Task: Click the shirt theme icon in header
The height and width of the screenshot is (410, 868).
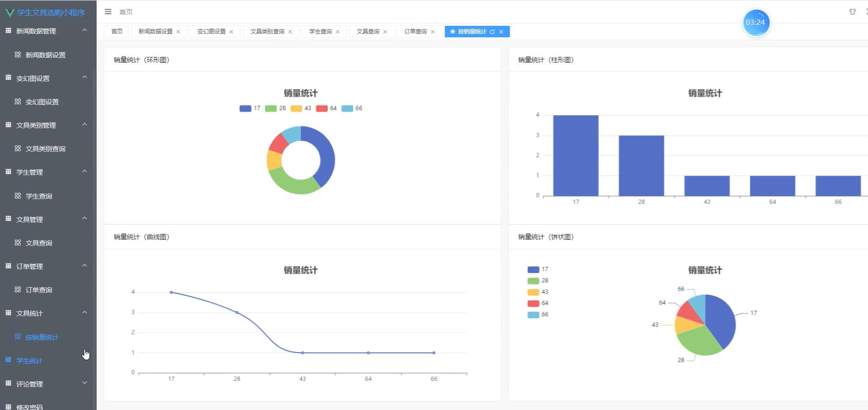Action: click(x=852, y=11)
